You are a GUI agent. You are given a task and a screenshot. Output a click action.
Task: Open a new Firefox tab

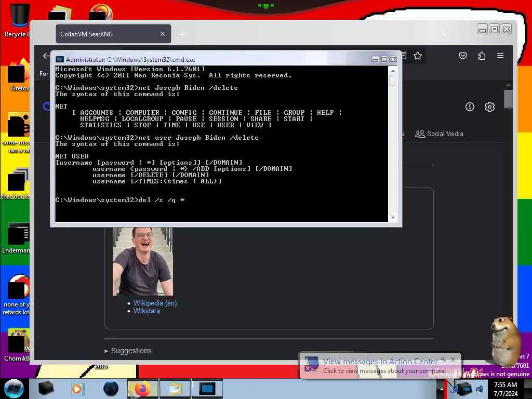coord(182,34)
